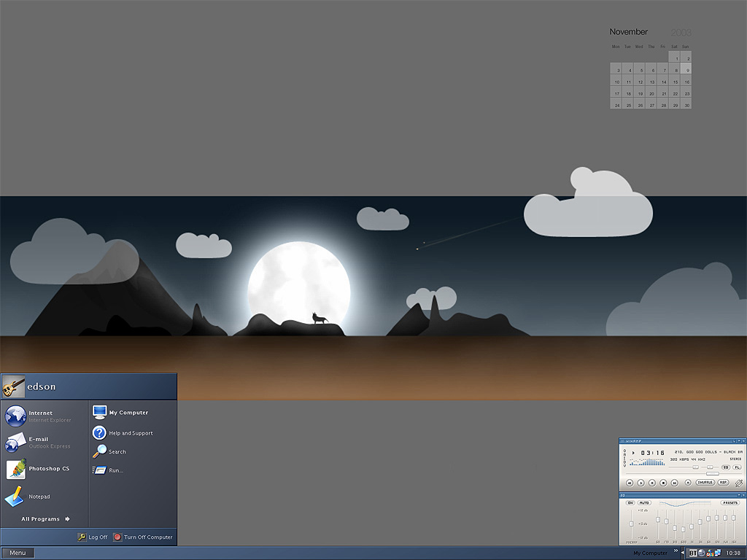Expand All Programs submenu
This screenshot has height=560, width=747.
(x=46, y=519)
